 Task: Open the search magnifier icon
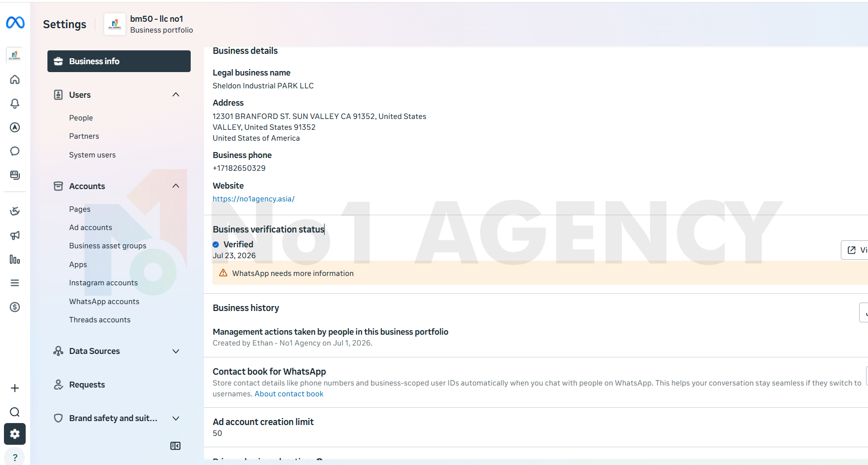point(15,412)
